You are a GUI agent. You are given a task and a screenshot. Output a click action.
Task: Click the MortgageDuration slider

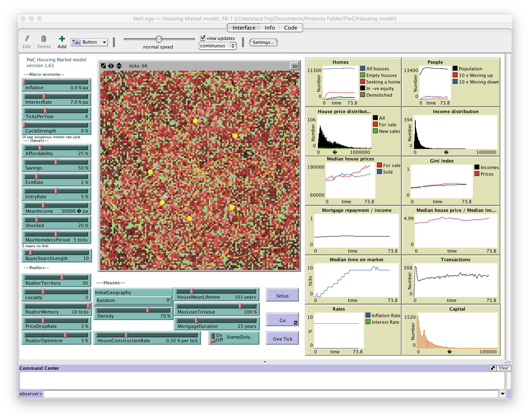(x=216, y=324)
